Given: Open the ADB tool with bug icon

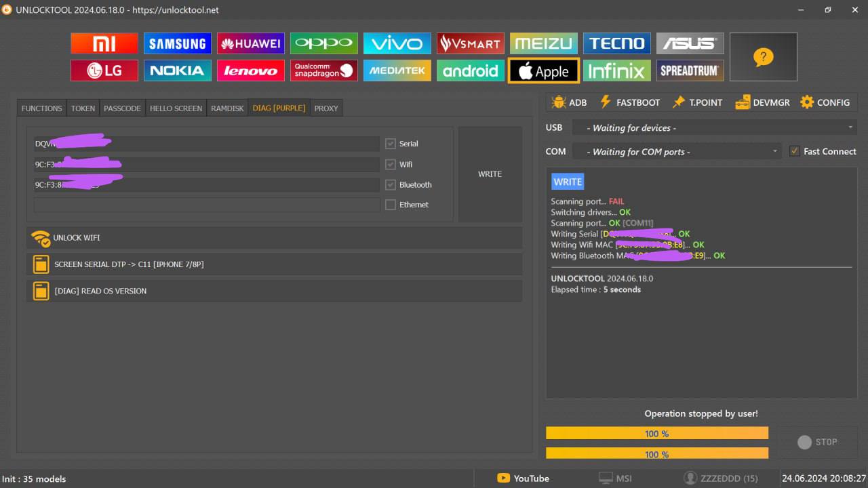Looking at the screenshot, I should click(x=569, y=102).
